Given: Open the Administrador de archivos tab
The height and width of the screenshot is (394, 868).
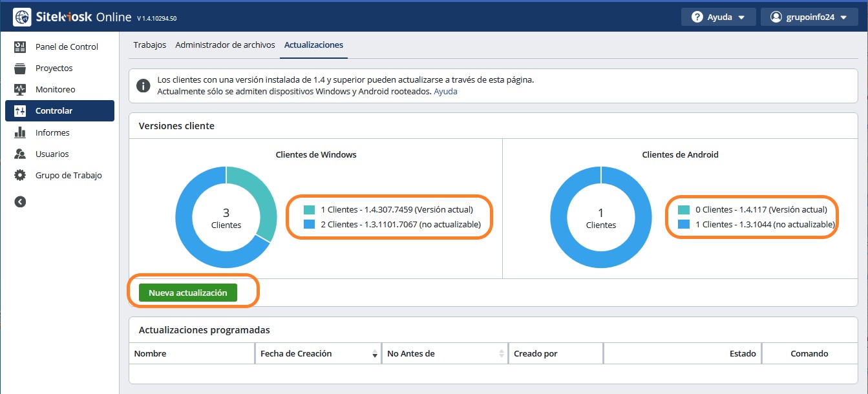Looking at the screenshot, I should pos(225,45).
